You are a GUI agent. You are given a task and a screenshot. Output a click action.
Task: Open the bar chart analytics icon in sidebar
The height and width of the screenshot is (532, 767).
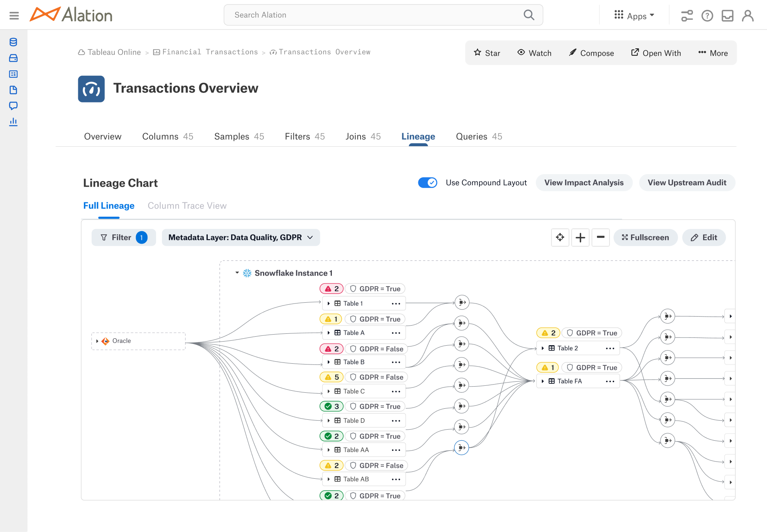click(x=13, y=122)
